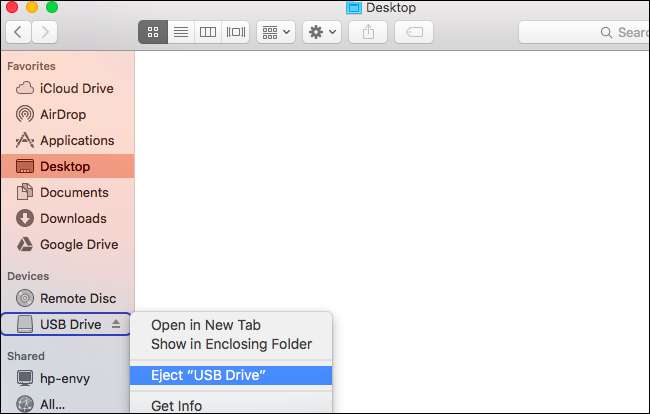Click the Edit Tags toolbar button
The width and height of the screenshot is (650, 414).
click(414, 32)
